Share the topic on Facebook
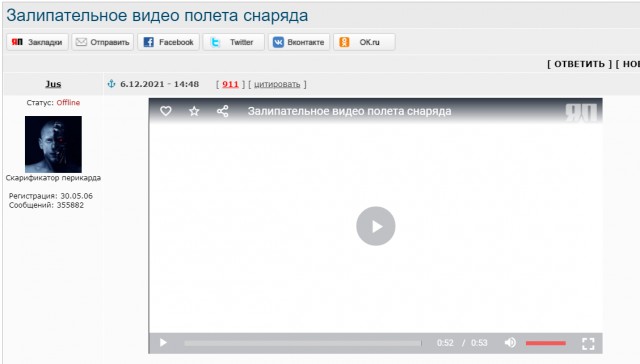This screenshot has width=640, height=364. pyautogui.click(x=168, y=42)
